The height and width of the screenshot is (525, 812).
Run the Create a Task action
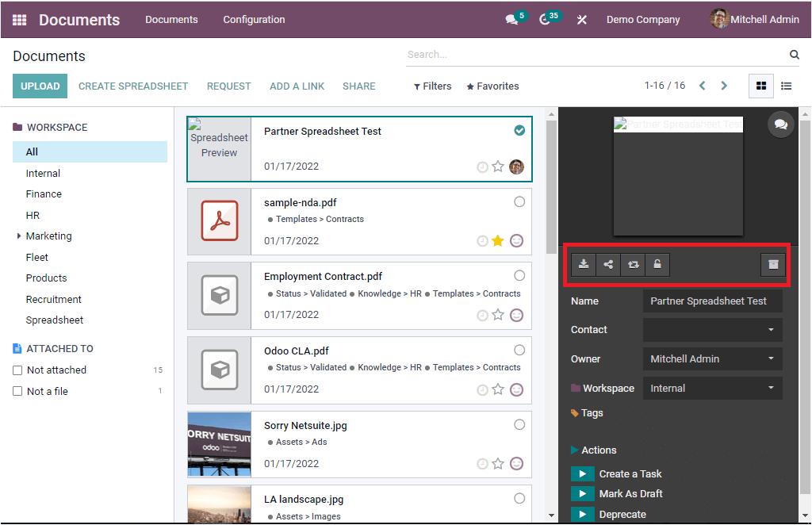[583, 473]
